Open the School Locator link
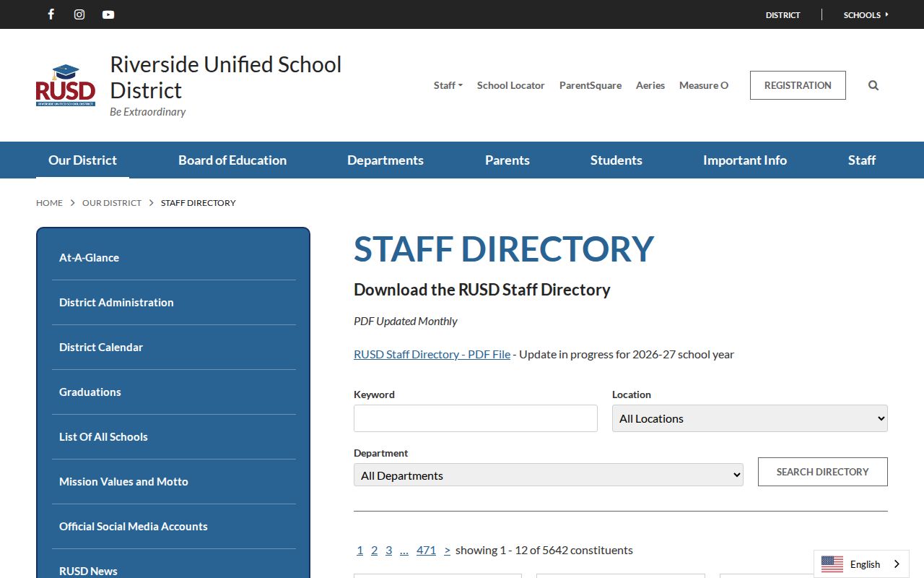Screen dimensions: 924x578 coord(511,85)
